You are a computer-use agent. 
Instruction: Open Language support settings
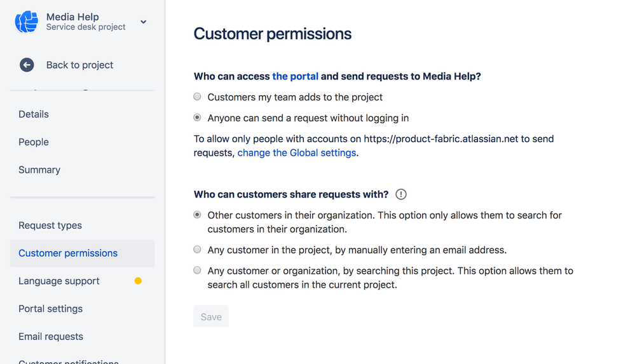(59, 281)
